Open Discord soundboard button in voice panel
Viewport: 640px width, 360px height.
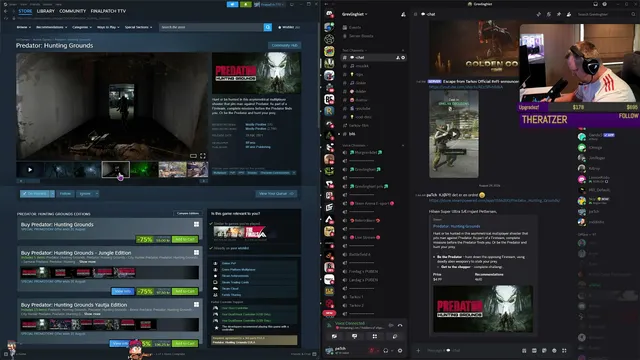click(x=395, y=336)
